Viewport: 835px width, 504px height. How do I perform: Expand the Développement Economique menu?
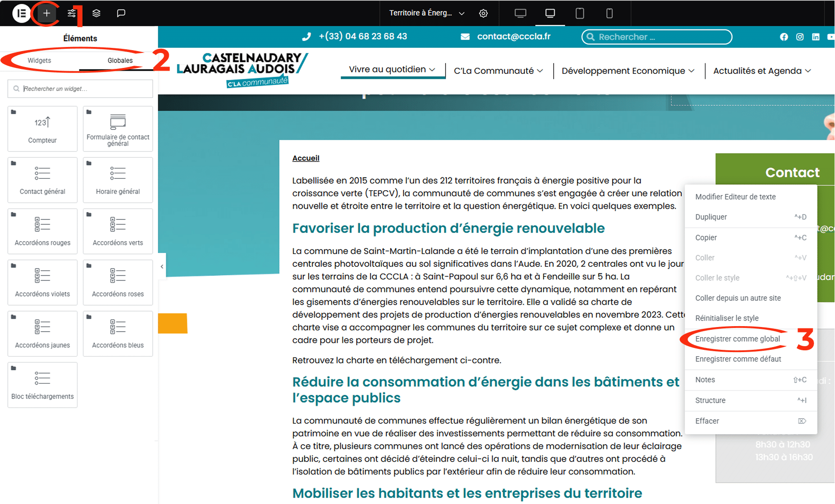coord(628,71)
